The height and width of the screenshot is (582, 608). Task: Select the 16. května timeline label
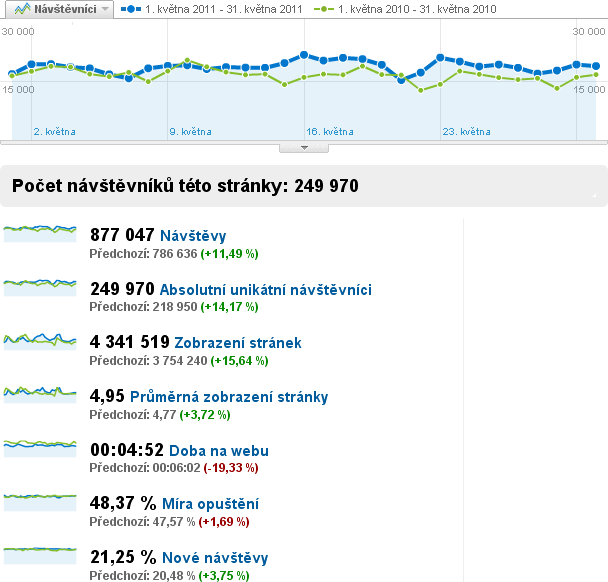click(330, 132)
